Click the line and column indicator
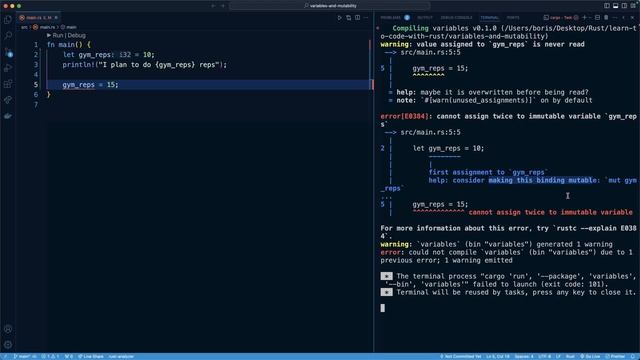640x360 pixels. [498, 356]
